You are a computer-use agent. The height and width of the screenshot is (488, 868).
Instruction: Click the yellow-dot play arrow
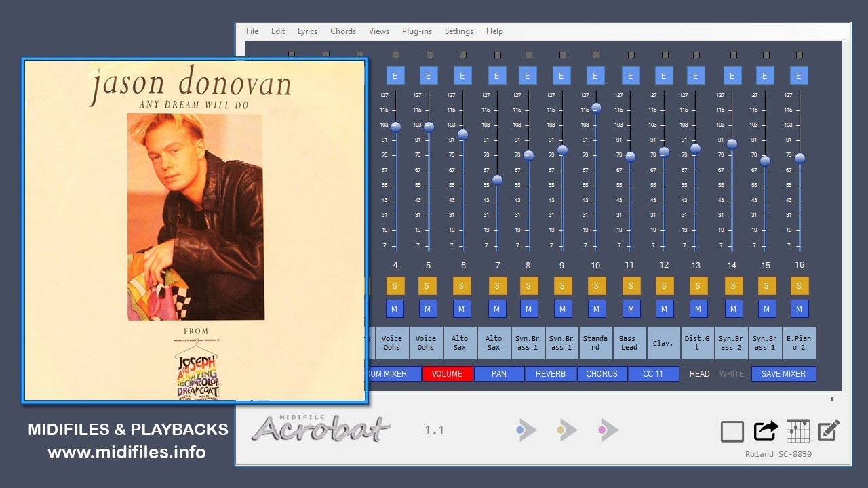click(568, 430)
